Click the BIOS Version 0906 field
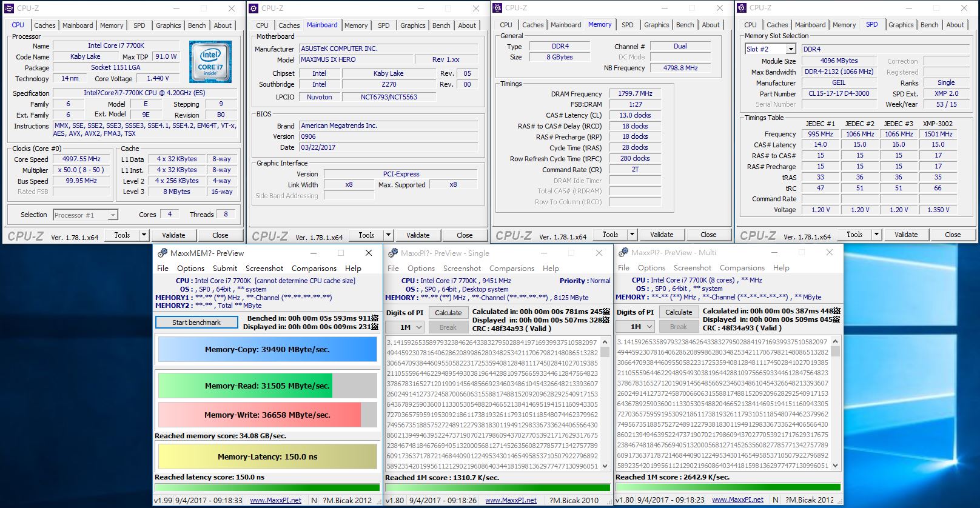 (x=389, y=136)
